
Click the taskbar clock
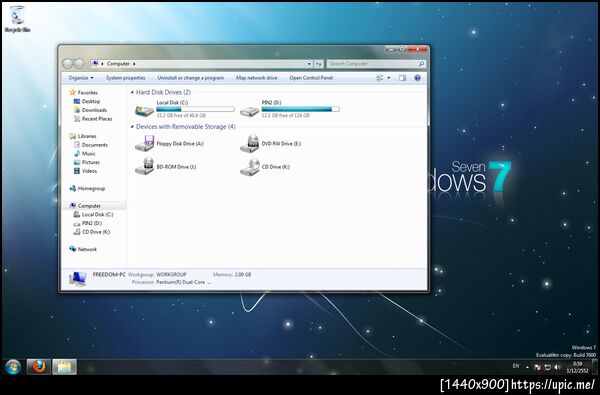click(x=577, y=367)
